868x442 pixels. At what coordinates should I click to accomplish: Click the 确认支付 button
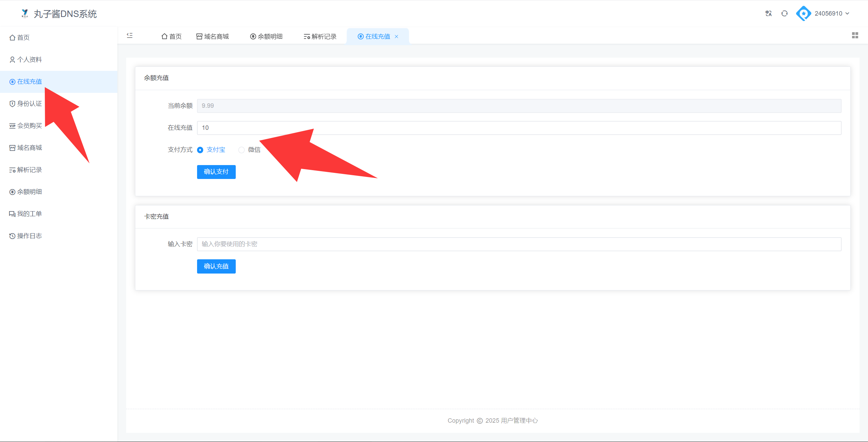point(216,172)
